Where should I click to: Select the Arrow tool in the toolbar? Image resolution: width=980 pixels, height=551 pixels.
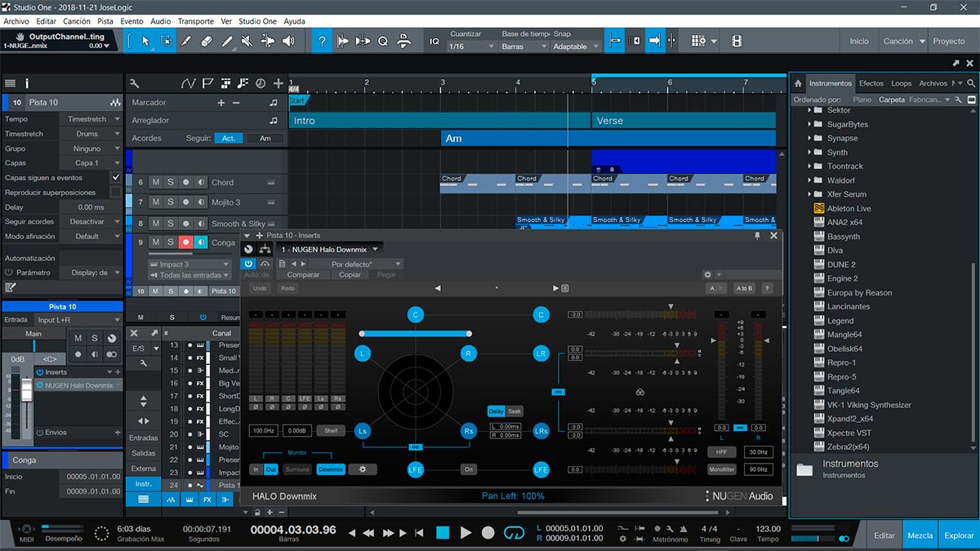point(145,41)
